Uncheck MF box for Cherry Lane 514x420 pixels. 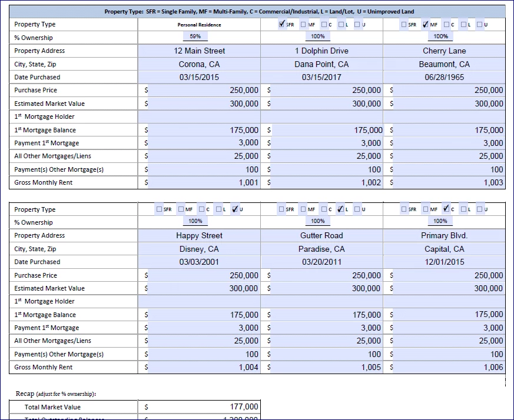(426, 25)
